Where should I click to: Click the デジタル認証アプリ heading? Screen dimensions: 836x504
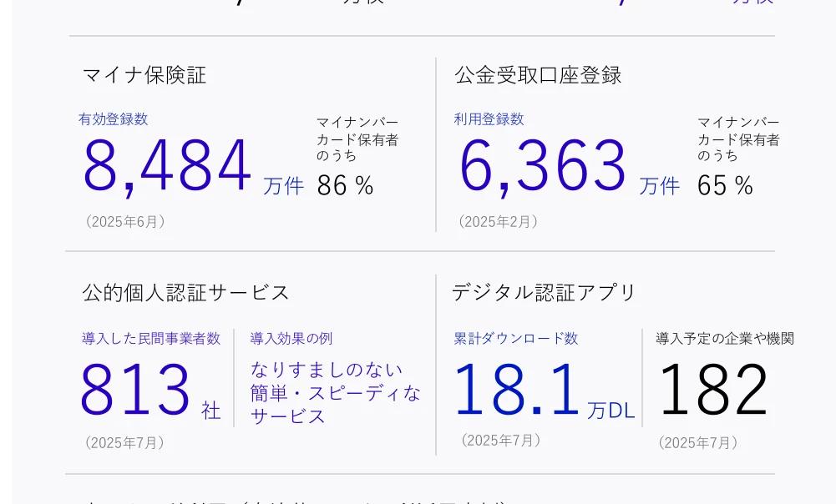click(x=544, y=293)
